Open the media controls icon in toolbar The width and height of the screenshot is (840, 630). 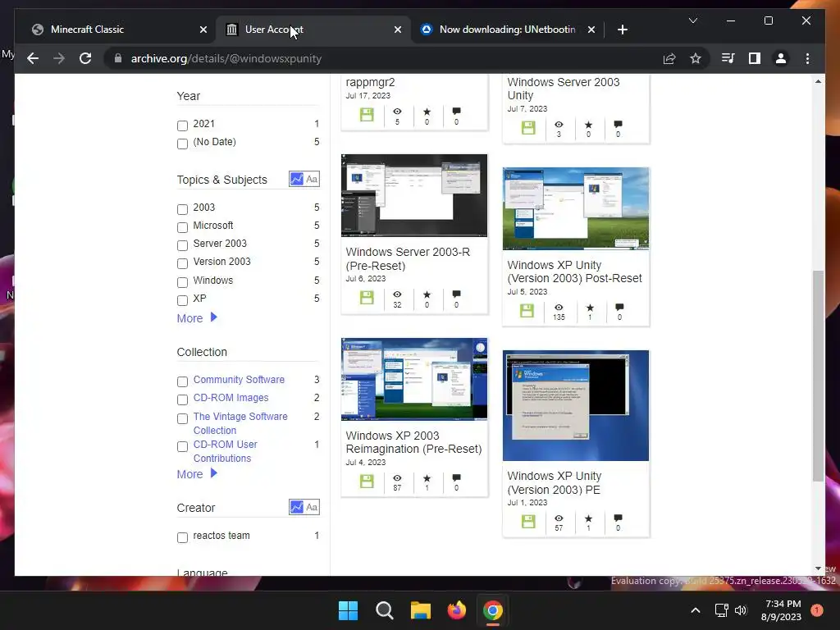point(728,58)
